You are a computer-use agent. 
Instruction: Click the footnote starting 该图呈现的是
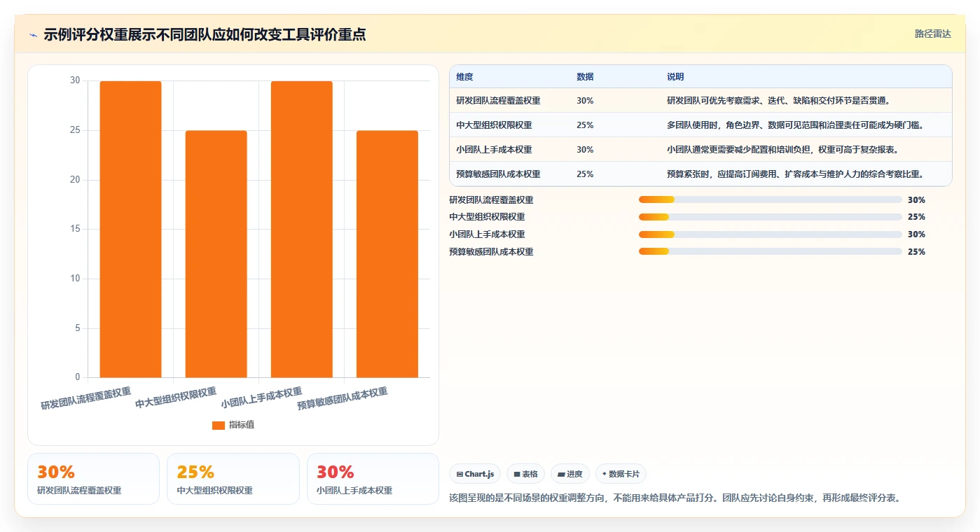click(675, 498)
